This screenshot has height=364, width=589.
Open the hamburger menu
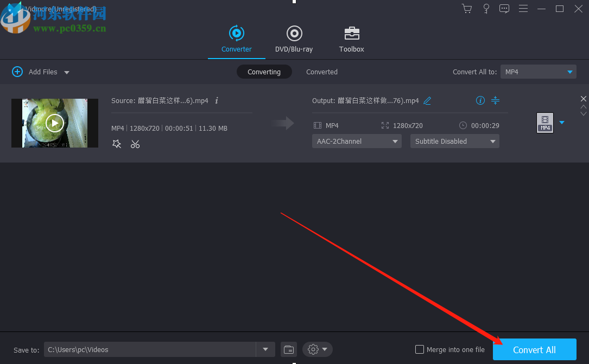(523, 9)
